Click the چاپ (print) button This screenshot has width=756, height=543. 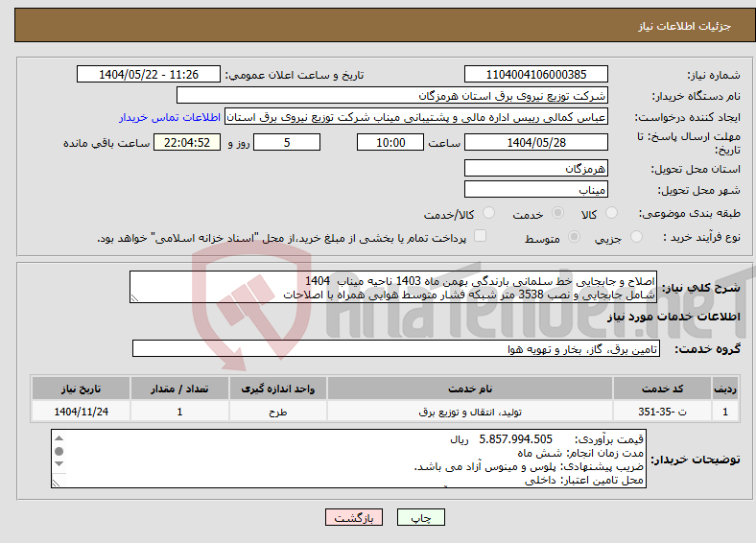(x=420, y=517)
